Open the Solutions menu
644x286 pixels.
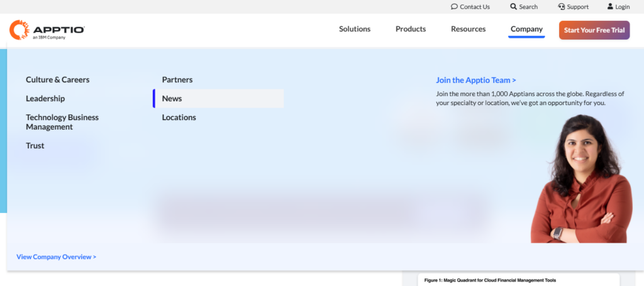pos(355,29)
